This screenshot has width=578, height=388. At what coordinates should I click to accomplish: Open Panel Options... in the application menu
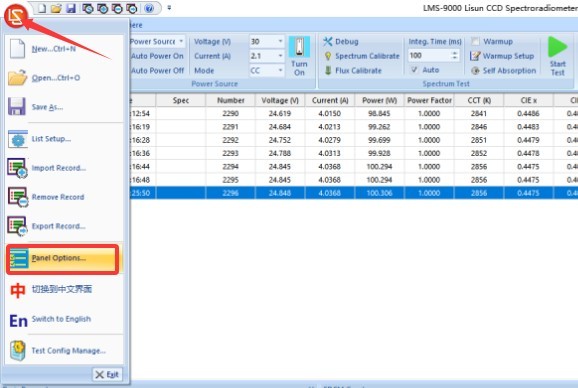coord(63,258)
